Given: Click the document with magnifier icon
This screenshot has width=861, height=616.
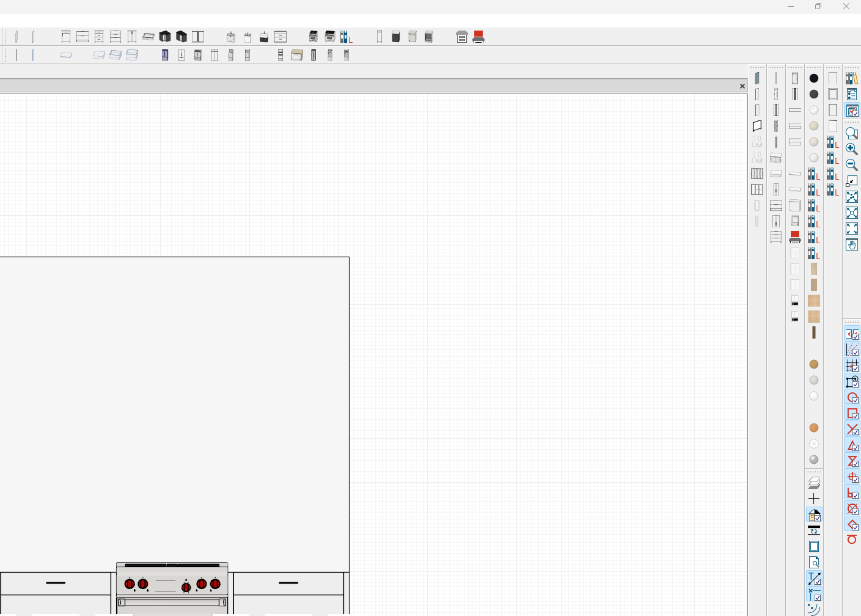Looking at the screenshot, I should [x=814, y=562].
